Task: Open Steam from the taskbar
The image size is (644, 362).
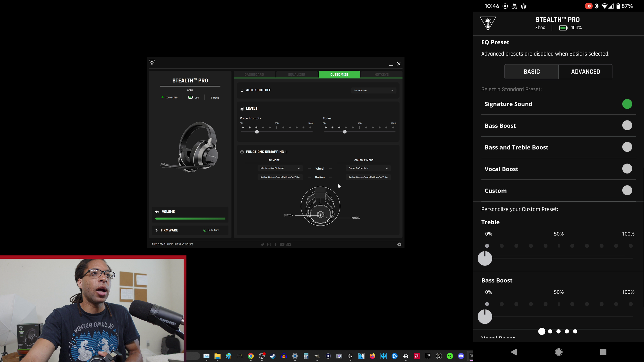Action: (x=273, y=356)
